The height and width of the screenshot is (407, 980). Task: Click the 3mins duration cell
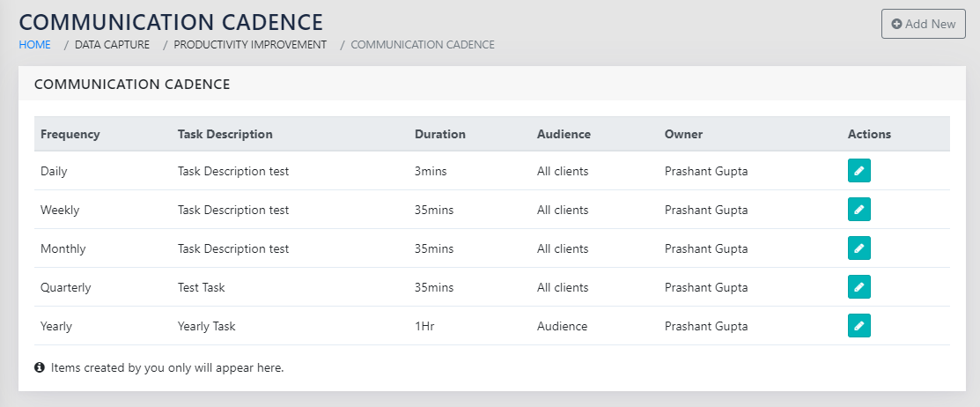(431, 171)
